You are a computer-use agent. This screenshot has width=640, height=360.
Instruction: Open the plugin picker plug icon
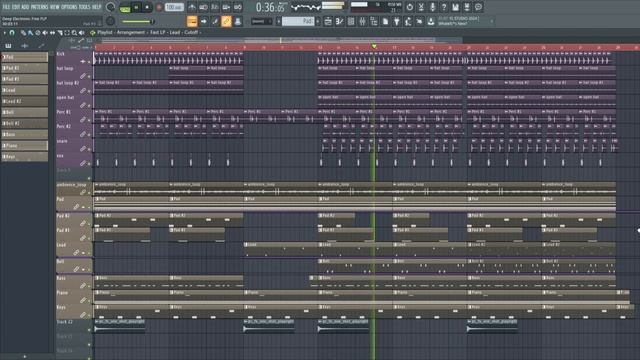pos(396,21)
